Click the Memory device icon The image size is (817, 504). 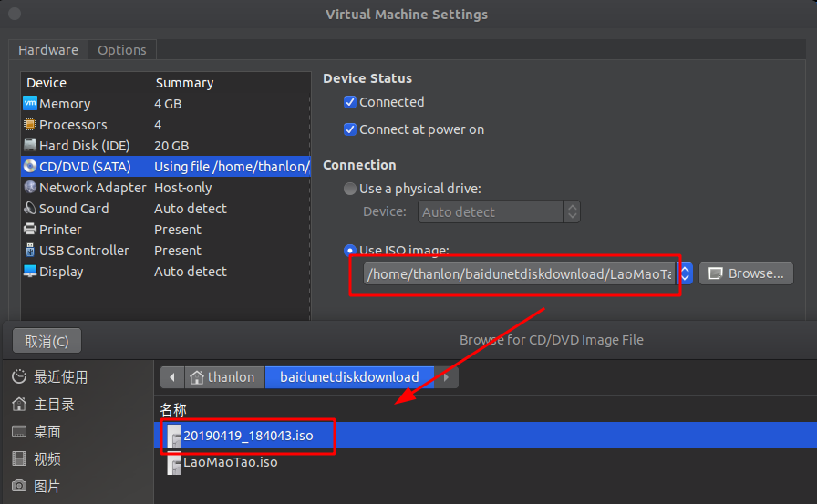point(30,103)
